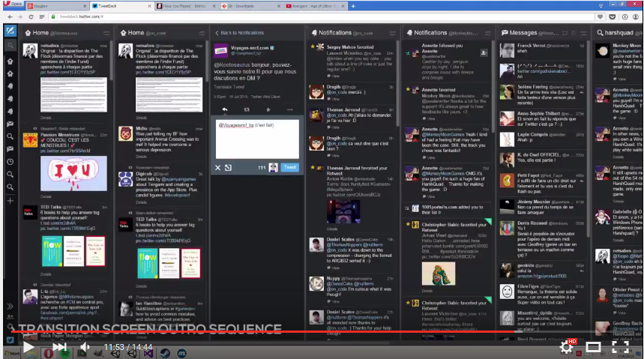Click Franck Verrot message row
644x359 pixels.
pos(543,50)
